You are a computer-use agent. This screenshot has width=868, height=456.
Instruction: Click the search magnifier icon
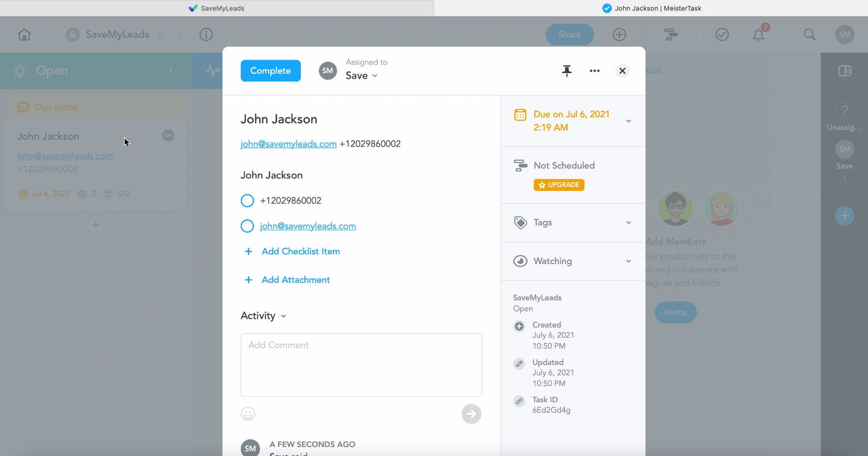pos(809,34)
